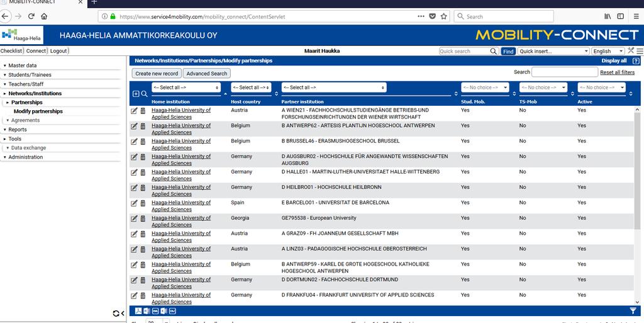Export the table to Word
This screenshot has width=644, height=323.
tap(147, 311)
